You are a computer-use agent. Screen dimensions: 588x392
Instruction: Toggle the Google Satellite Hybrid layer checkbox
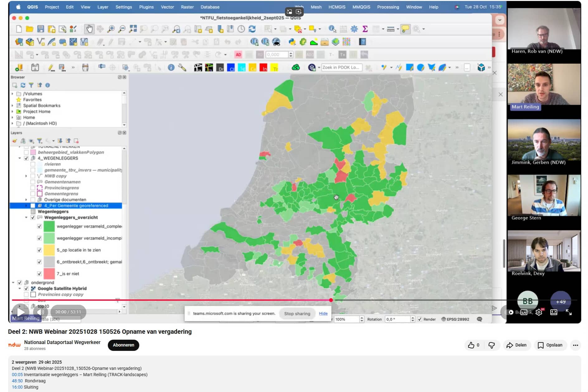click(x=26, y=289)
